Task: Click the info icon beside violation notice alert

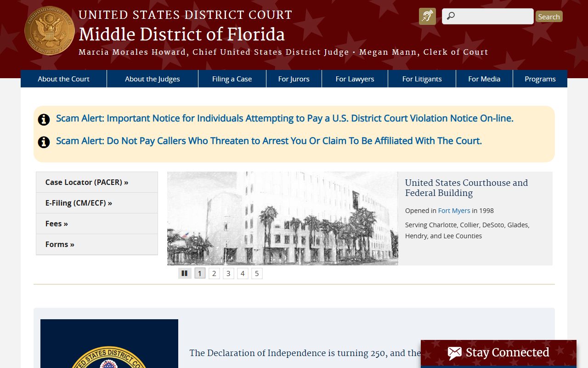Action: tap(44, 120)
